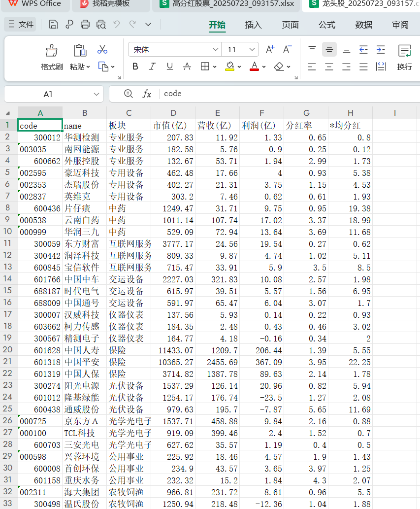Switch to the 插入 ribbon tab
The width and height of the screenshot is (420, 509).
253,25
